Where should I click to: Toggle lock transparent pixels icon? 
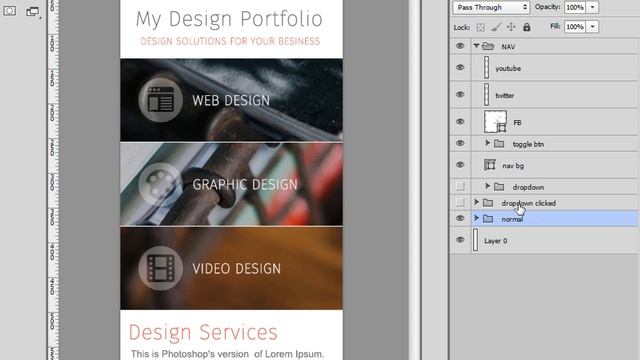[481, 27]
